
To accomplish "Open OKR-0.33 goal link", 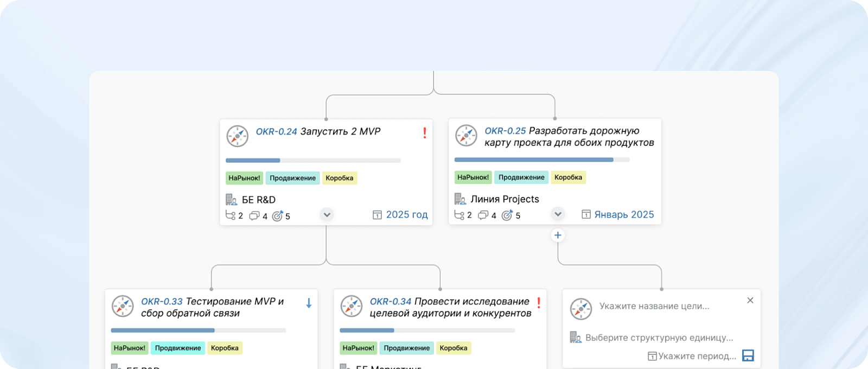I will tap(162, 301).
